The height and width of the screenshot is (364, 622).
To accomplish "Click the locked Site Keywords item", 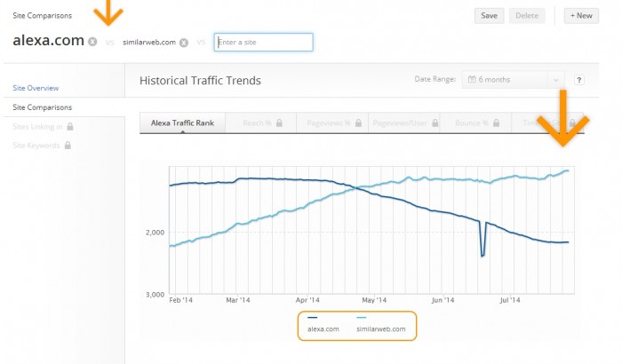I will click(x=41, y=145).
